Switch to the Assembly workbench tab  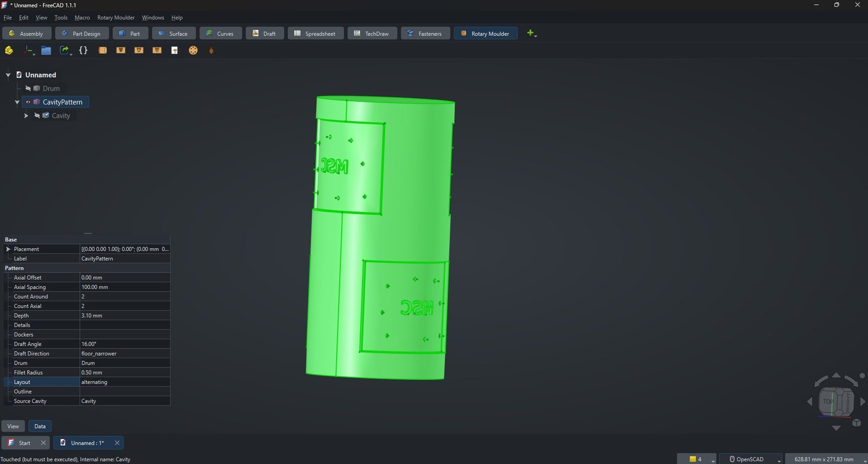(x=27, y=34)
